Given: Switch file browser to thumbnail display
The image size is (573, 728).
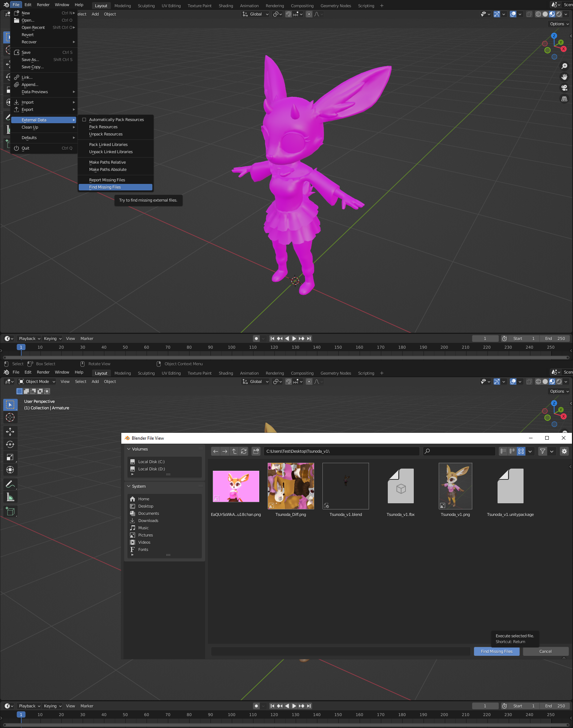Looking at the screenshot, I should [x=521, y=451].
